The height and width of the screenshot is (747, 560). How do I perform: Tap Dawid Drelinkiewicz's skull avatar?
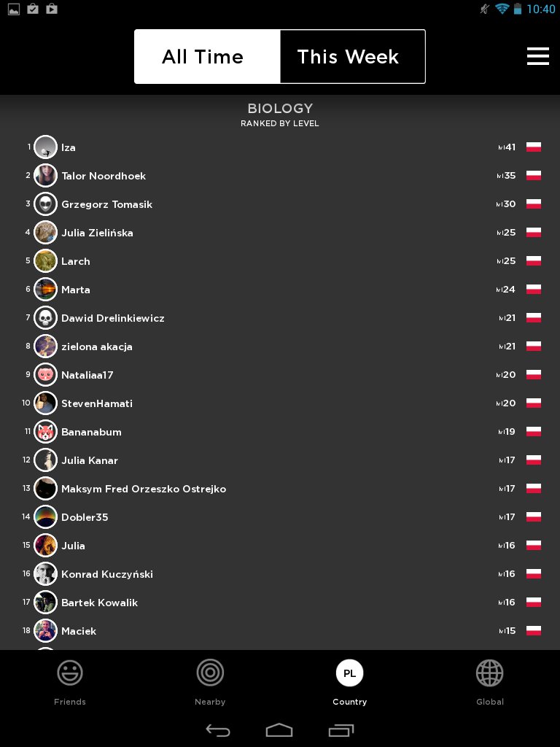pos(45,318)
